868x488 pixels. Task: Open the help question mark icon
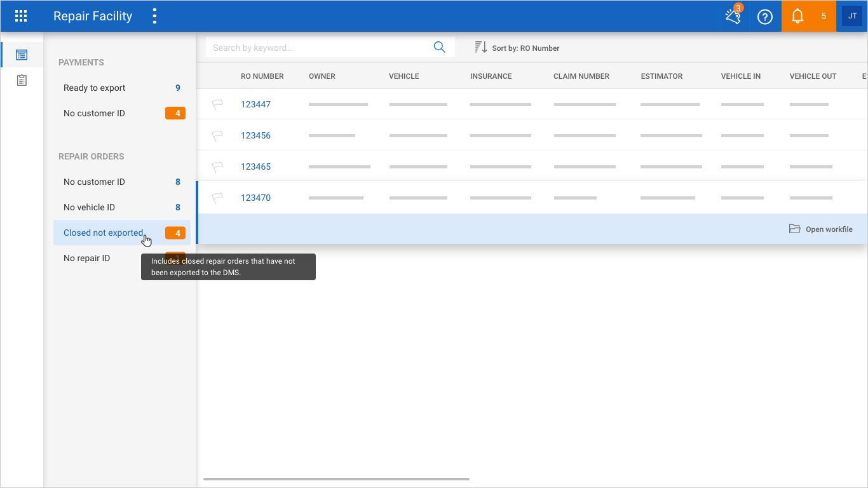click(765, 17)
